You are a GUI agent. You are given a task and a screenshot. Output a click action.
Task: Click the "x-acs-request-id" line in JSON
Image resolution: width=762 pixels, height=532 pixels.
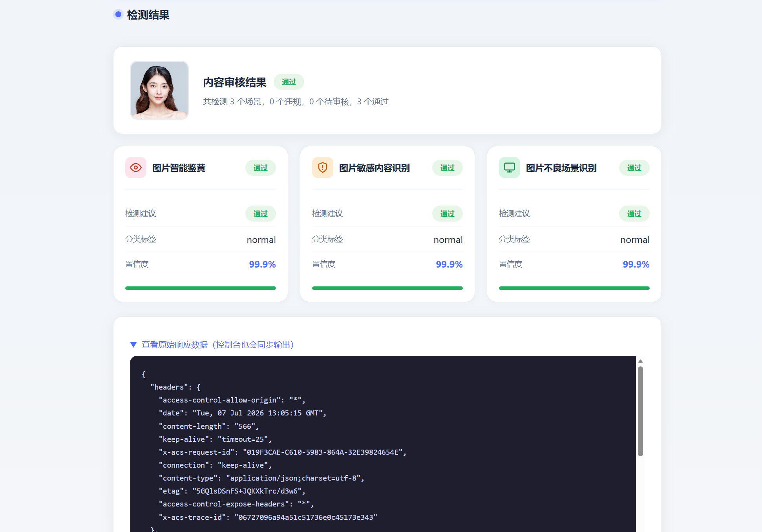coord(283,452)
